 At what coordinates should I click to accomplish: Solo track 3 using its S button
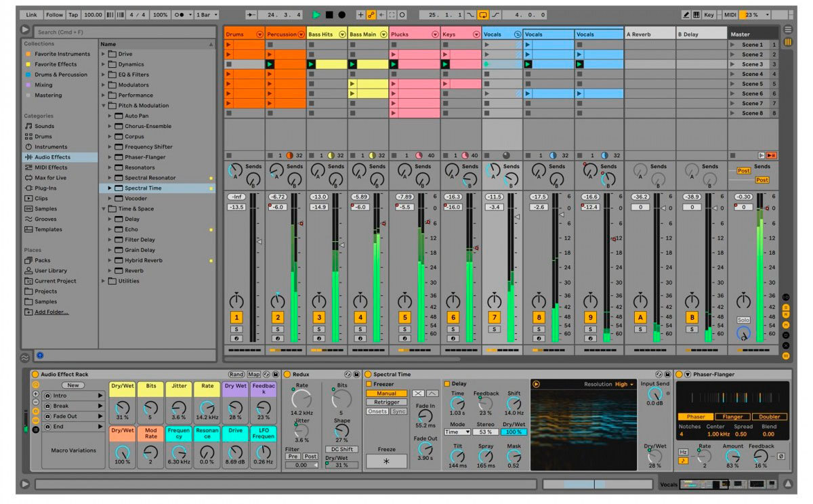[319, 329]
